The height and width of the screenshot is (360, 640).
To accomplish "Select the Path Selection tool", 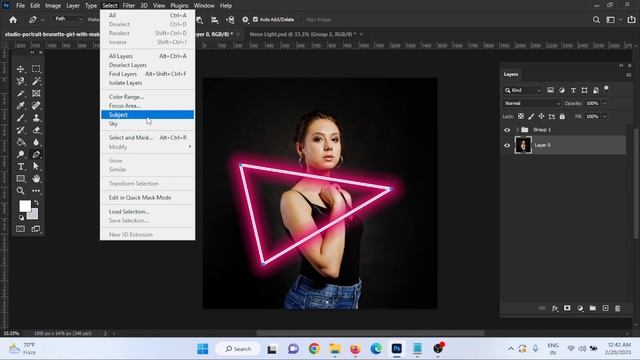I will pyautogui.click(x=36, y=167).
